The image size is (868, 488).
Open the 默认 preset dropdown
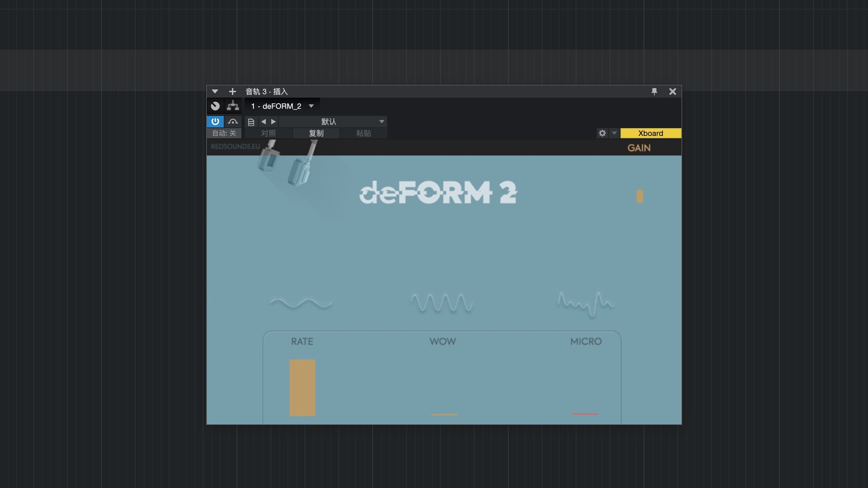333,122
